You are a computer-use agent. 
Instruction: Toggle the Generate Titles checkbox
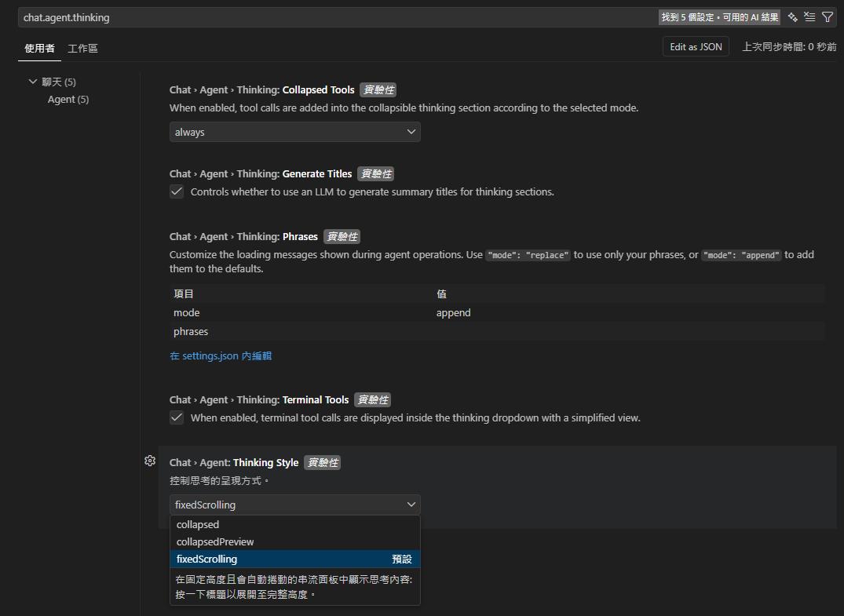tap(177, 191)
